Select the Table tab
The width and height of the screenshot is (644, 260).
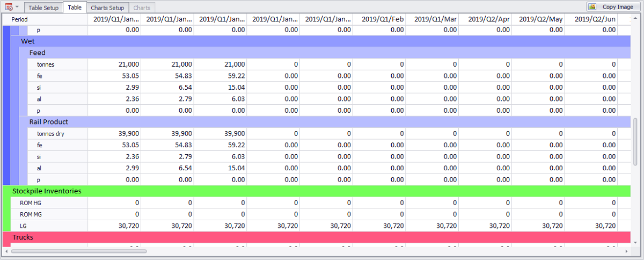(x=75, y=8)
